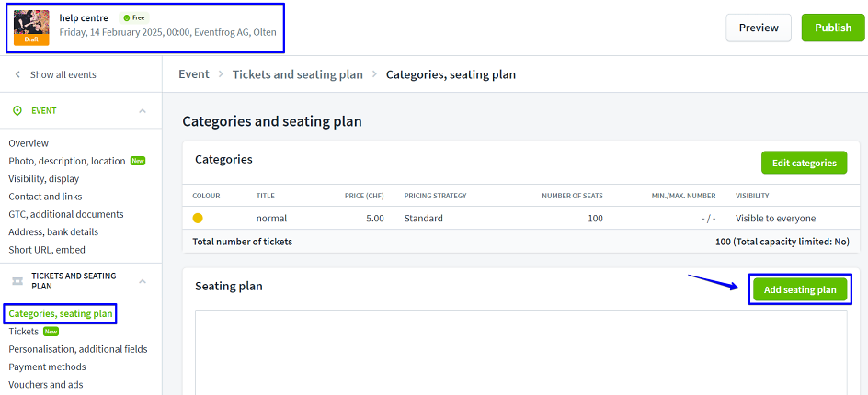Screen dimensions: 868x395
Task: Preview the event page
Action: 758,28
